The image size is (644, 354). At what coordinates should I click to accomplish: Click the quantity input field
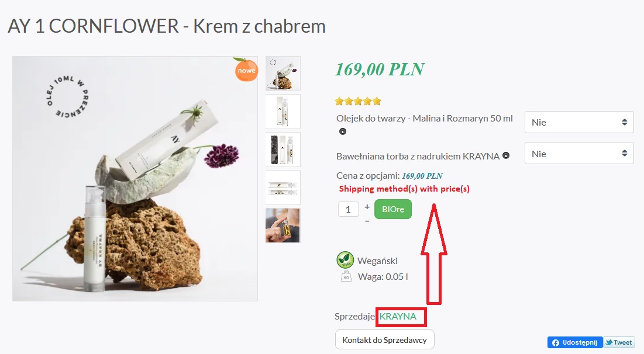click(x=348, y=209)
